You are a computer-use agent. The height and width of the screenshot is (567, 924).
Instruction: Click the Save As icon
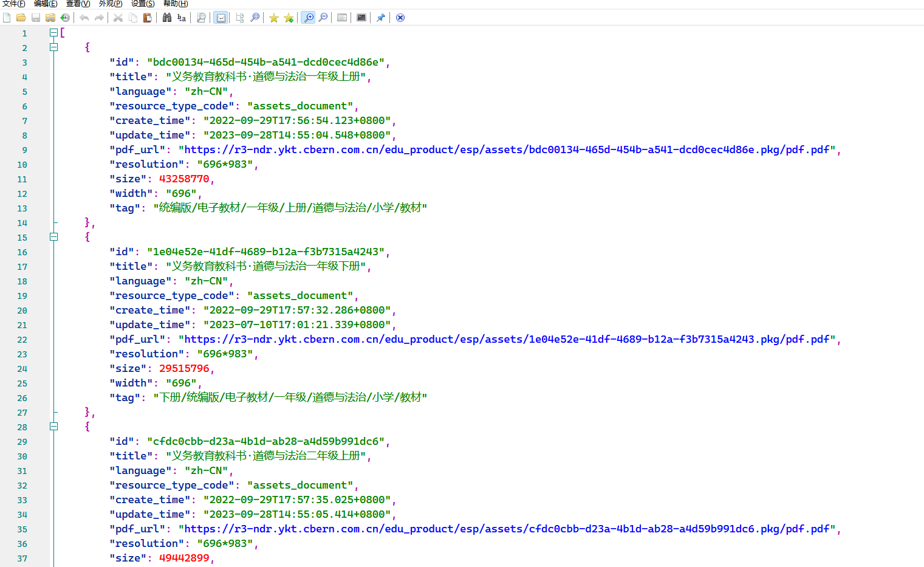pyautogui.click(x=50, y=18)
